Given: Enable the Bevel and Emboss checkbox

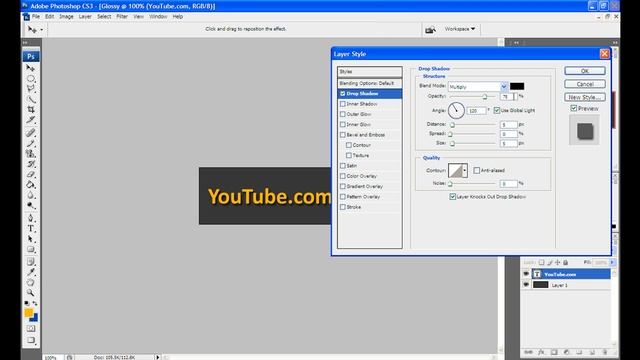Looking at the screenshot, I should coord(342,135).
